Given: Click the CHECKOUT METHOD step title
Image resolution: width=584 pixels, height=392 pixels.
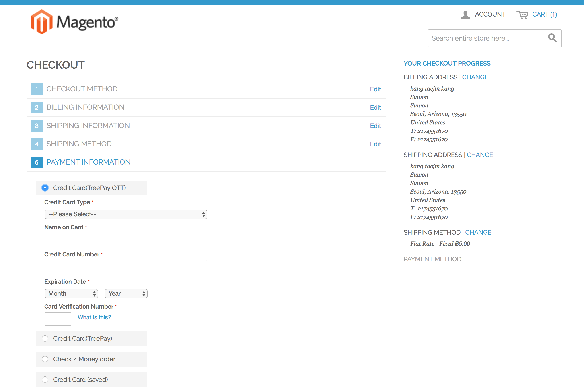Looking at the screenshot, I should point(82,89).
